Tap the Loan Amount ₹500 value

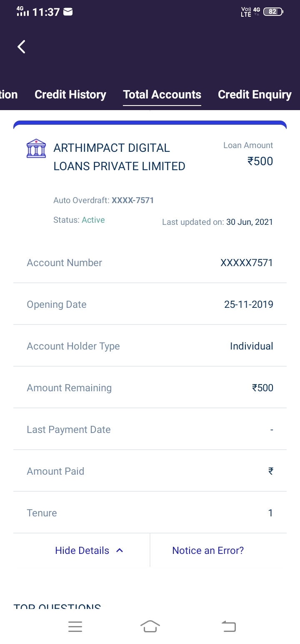pyautogui.click(x=260, y=161)
